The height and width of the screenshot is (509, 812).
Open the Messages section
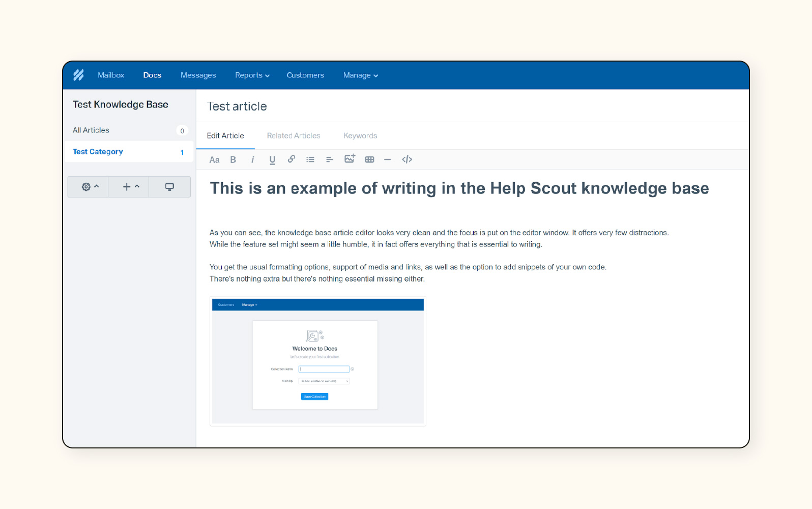point(198,75)
